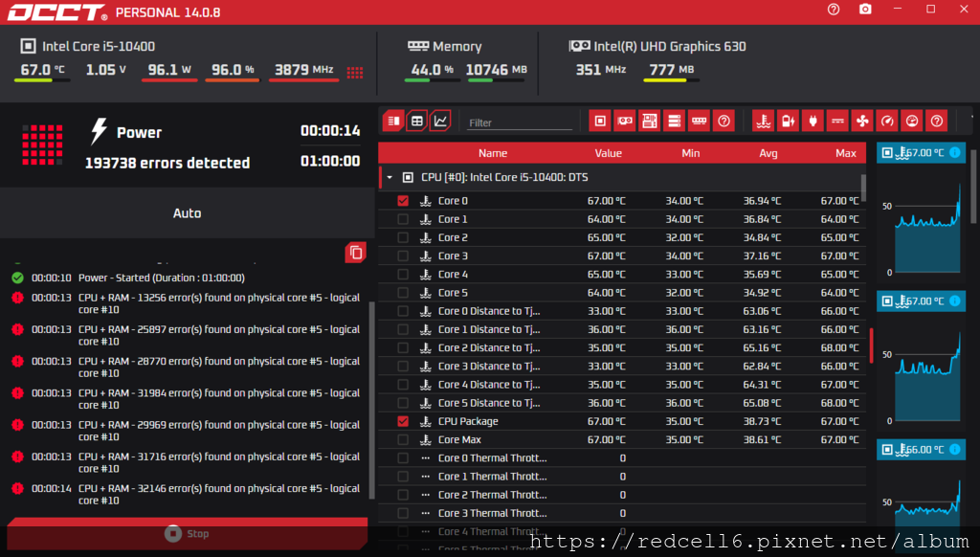This screenshot has height=557, width=980.
Task: Click the info icon on second 67.00 °C graph
Action: pos(954,301)
